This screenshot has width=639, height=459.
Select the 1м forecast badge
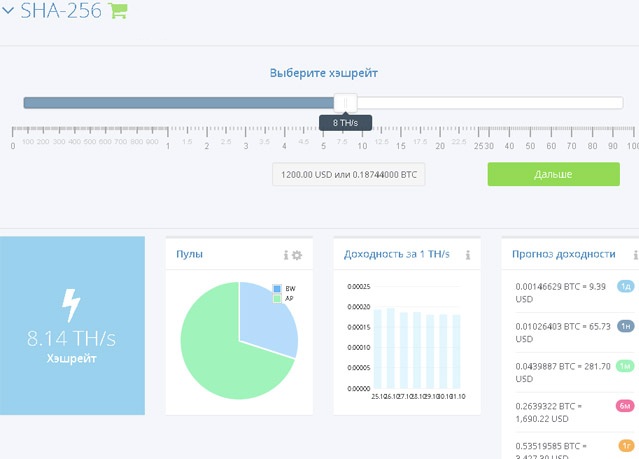click(x=626, y=366)
